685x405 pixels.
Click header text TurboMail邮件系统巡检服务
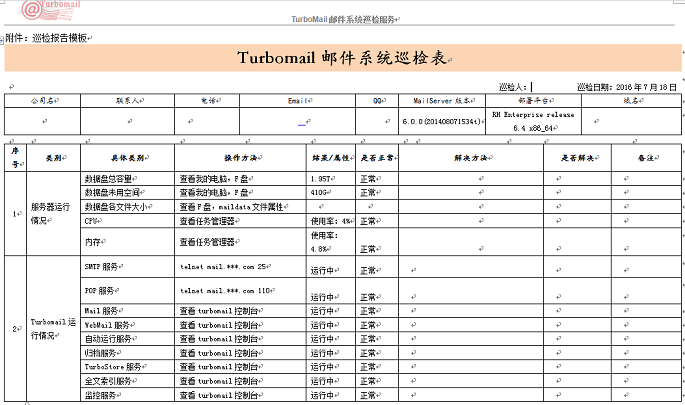344,19
